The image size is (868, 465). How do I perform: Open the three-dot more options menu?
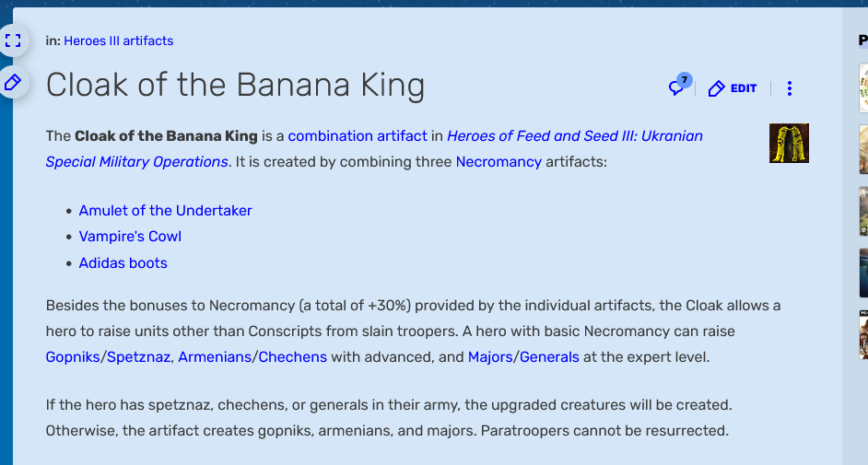click(790, 88)
